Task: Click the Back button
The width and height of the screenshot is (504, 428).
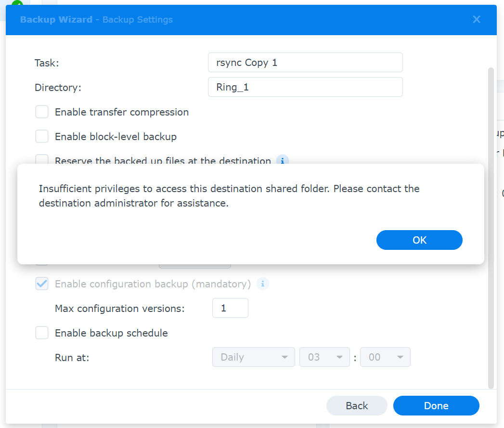Action: click(x=357, y=405)
